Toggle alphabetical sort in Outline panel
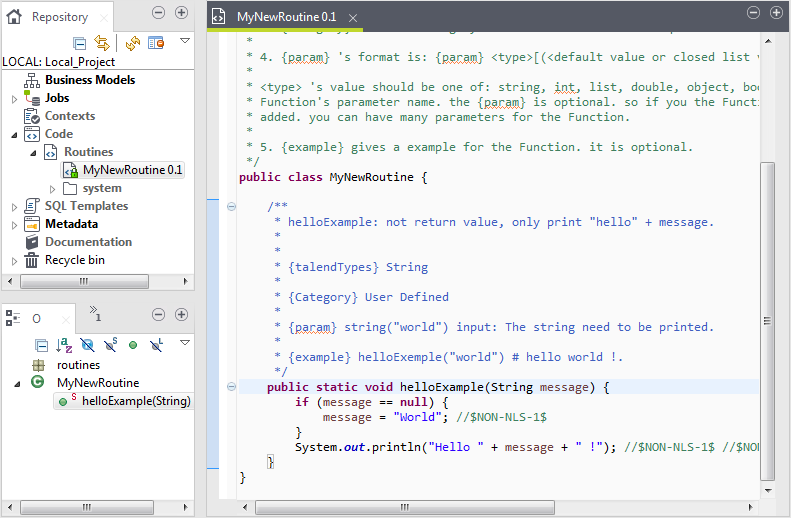This screenshot has width=791, height=518. click(64, 344)
